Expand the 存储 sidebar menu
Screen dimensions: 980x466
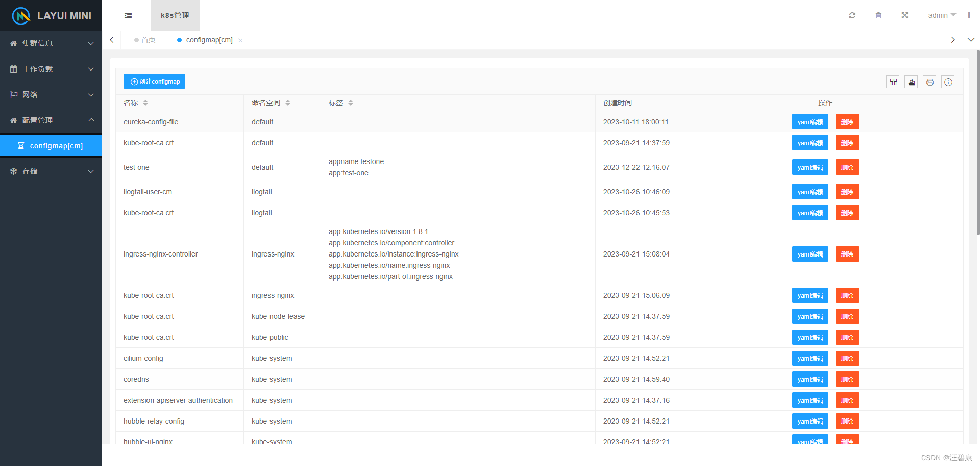click(51, 171)
